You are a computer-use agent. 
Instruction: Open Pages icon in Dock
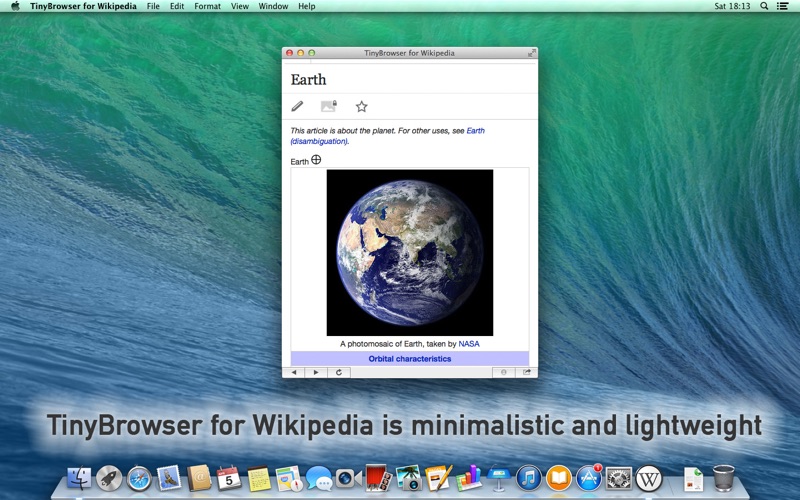[438, 479]
